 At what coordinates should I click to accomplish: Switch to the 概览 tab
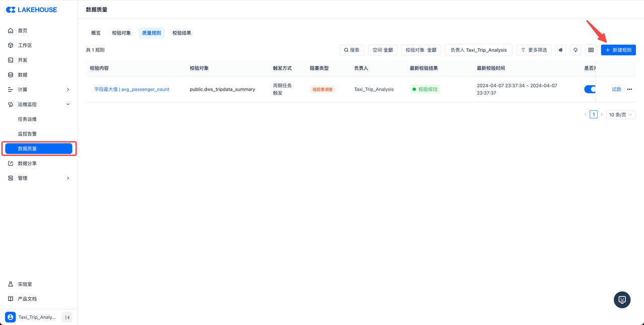(x=96, y=33)
